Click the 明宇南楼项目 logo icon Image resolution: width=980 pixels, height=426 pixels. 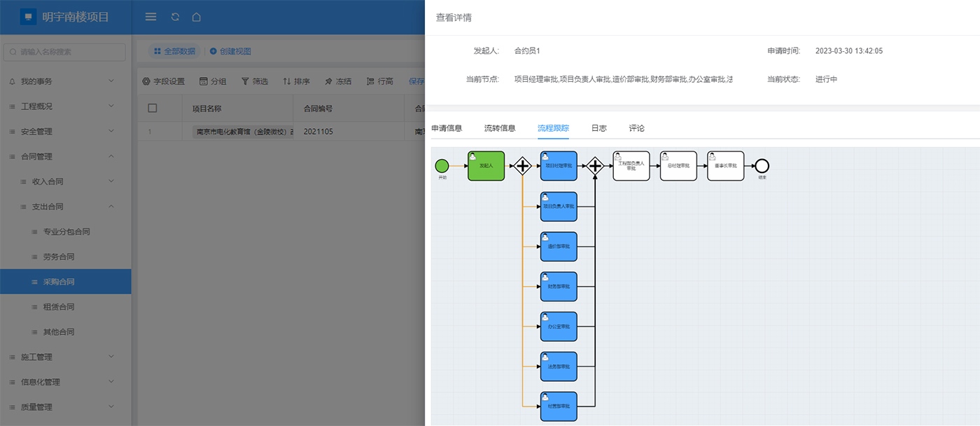click(28, 17)
